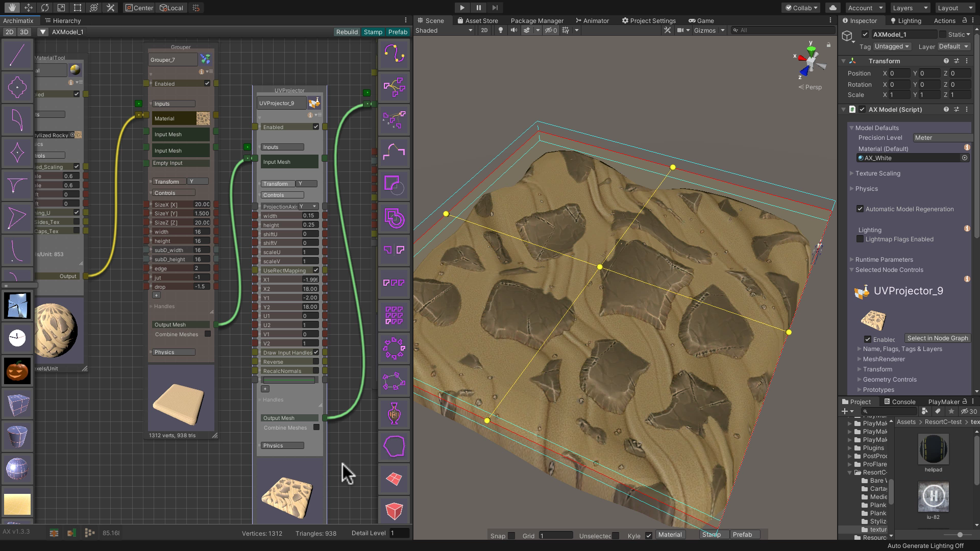Click the Grouper_7 node type icon
Viewport: 980px width, 551px height.
click(x=205, y=60)
